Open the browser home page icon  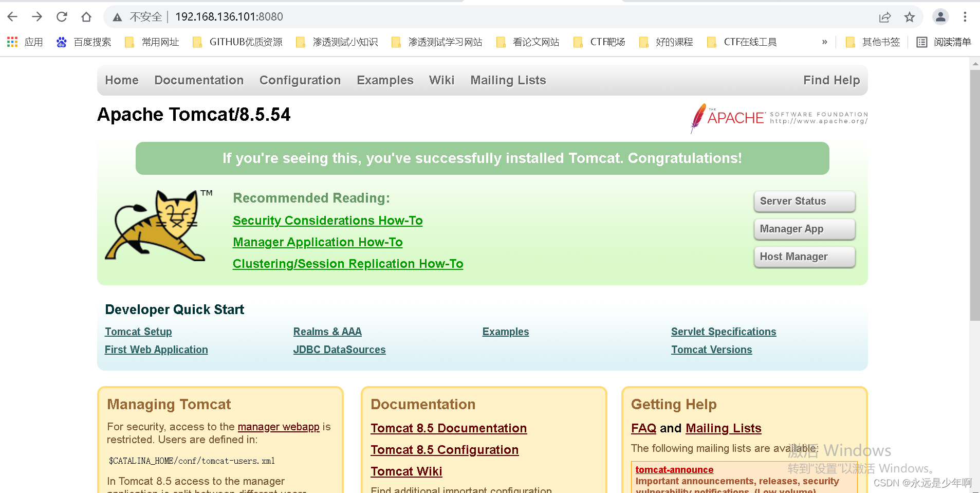[86, 17]
